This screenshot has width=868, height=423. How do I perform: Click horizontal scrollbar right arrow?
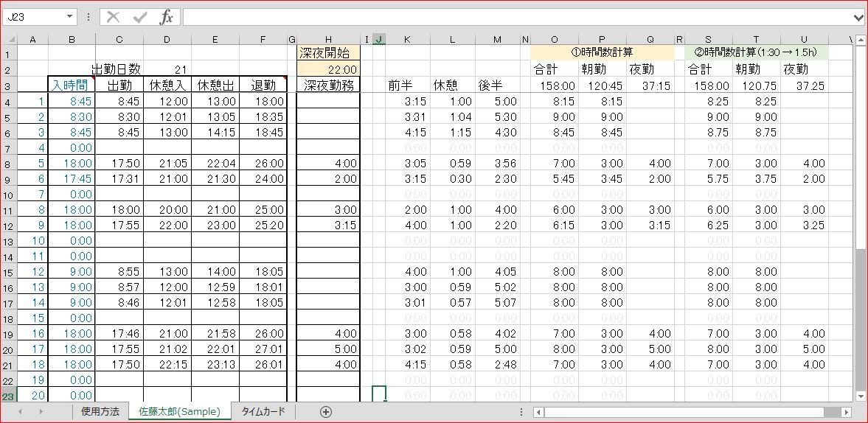(845, 412)
